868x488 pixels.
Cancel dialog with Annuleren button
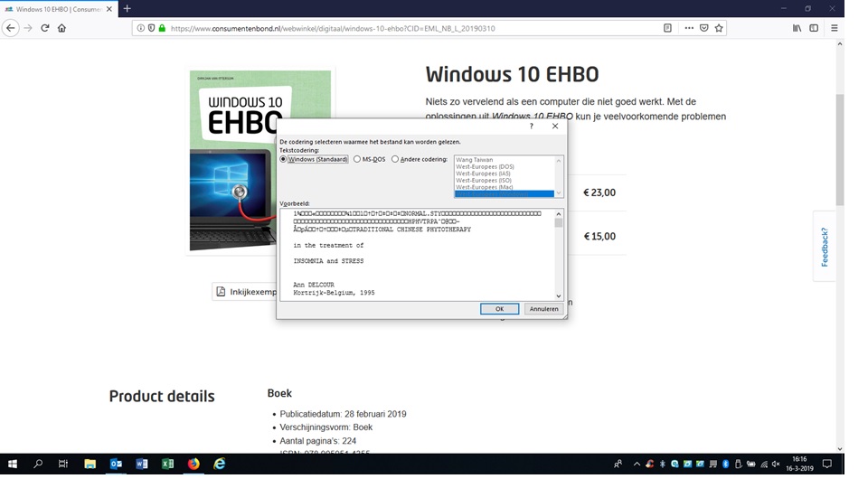coord(543,309)
